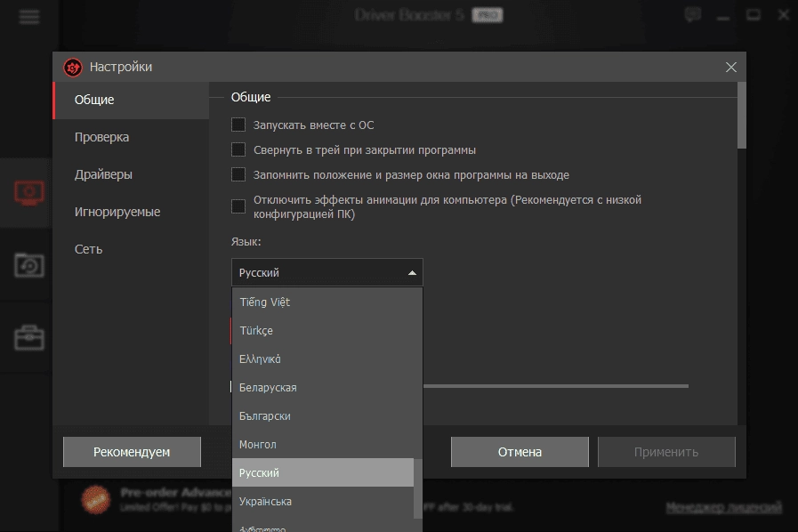Choose Türkçe from language list

(x=327, y=330)
